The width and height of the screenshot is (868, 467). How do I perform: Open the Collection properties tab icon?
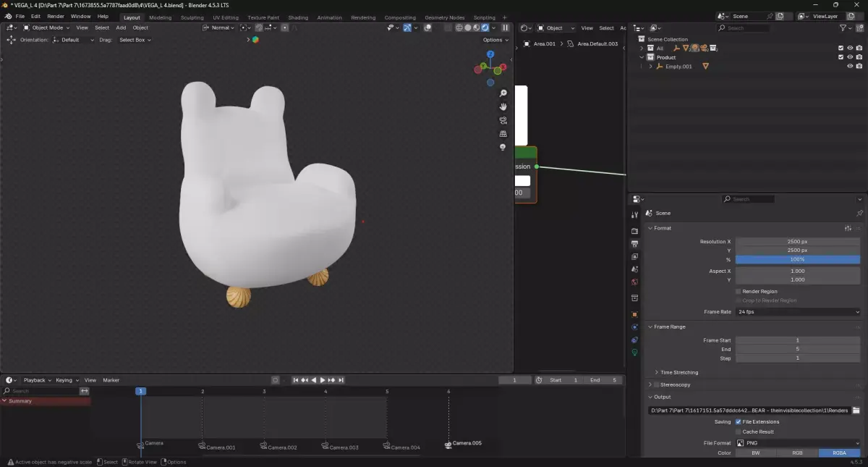click(634, 298)
